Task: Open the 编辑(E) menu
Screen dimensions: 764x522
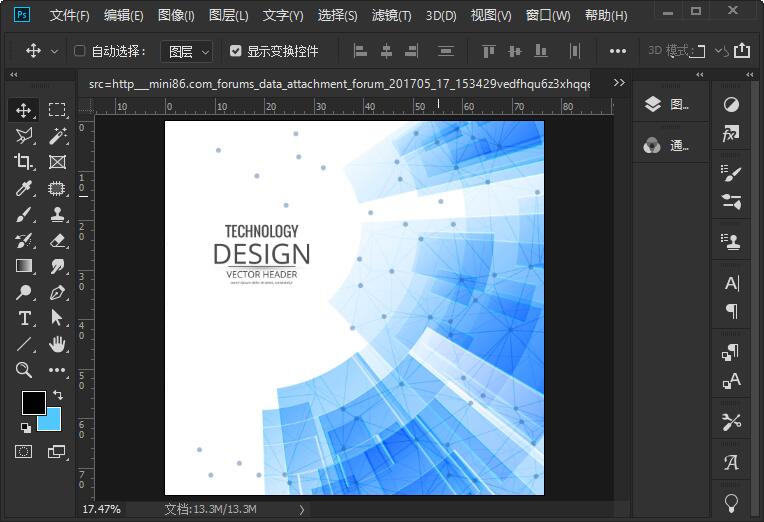Action: point(124,16)
